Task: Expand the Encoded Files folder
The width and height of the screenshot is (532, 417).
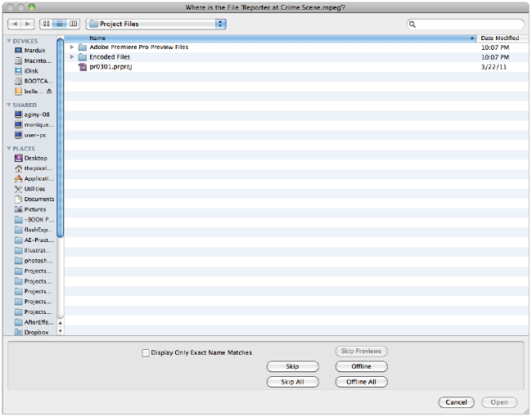Action: point(72,57)
